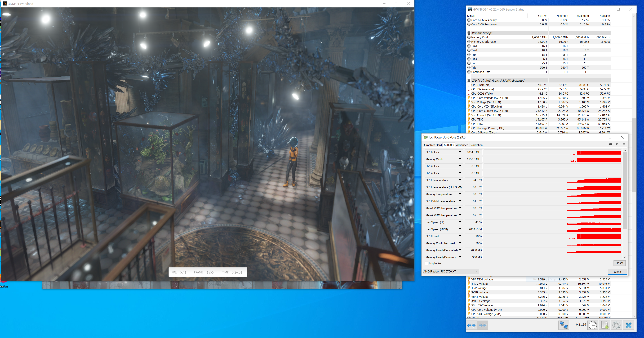
Task: Click HWiNFO network monitors icon
Action: tap(564, 325)
